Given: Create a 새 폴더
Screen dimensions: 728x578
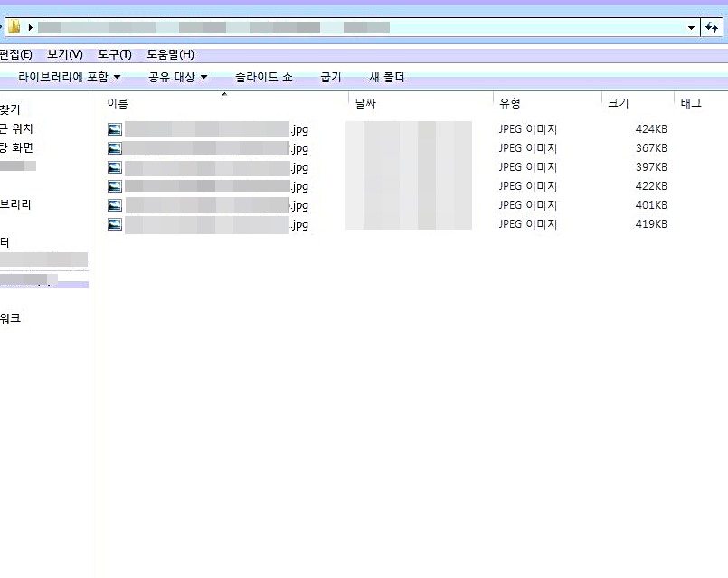Looking at the screenshot, I should pos(387,77).
